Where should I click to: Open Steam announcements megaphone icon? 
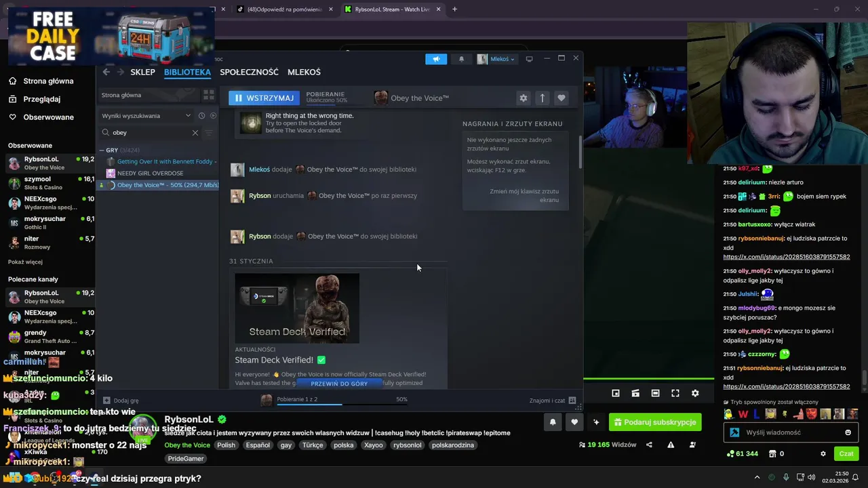[x=436, y=59]
